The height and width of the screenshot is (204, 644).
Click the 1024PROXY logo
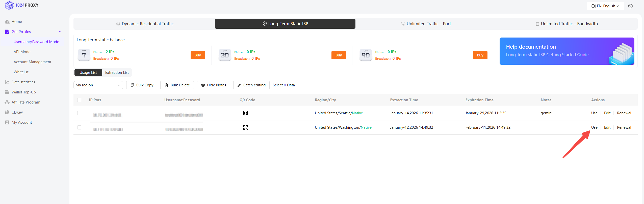click(x=22, y=5)
